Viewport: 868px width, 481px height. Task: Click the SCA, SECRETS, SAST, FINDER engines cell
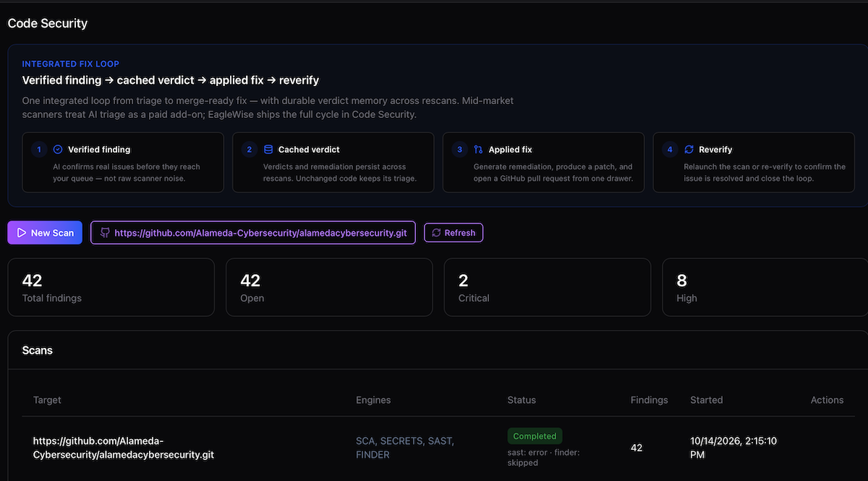coord(405,448)
